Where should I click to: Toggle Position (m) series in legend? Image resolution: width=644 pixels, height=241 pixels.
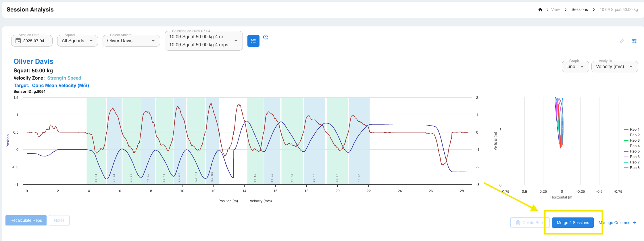(x=225, y=201)
